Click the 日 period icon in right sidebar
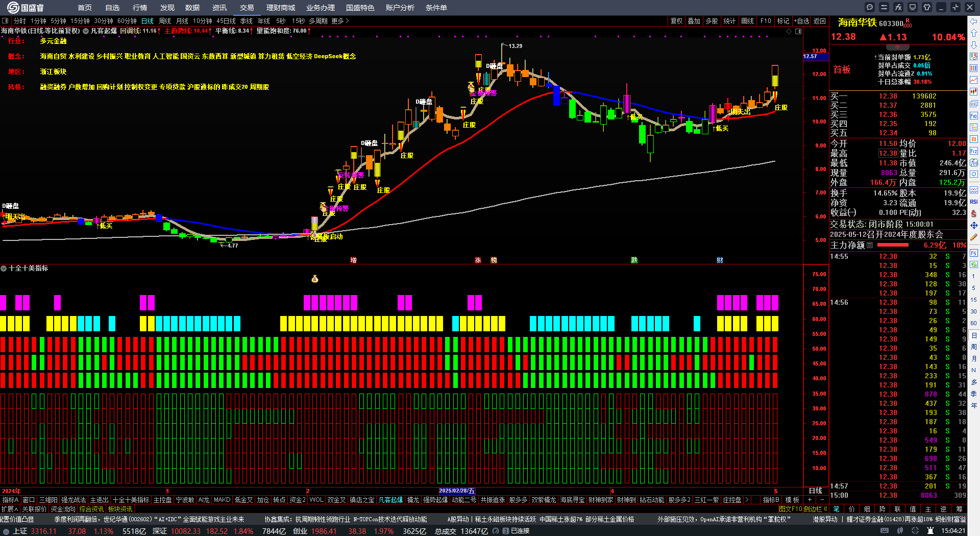Screen dimensions: 980x536 974,335
